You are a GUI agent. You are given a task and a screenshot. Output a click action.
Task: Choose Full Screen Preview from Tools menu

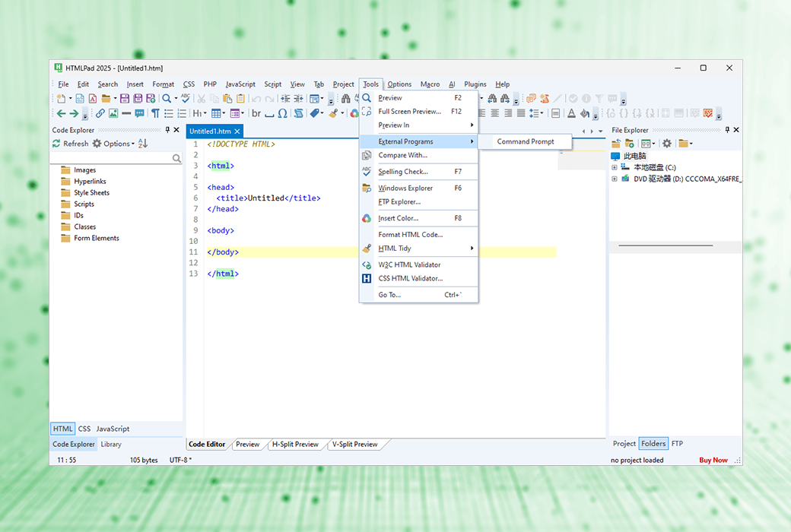419,112
